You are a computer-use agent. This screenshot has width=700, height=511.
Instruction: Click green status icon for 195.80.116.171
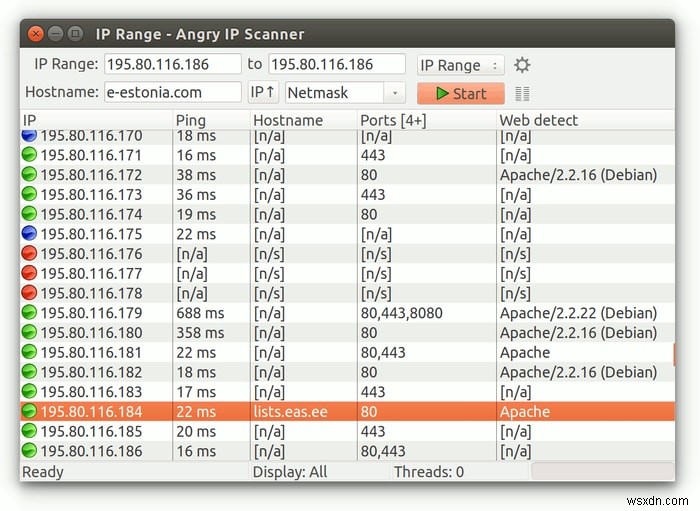tap(29, 154)
